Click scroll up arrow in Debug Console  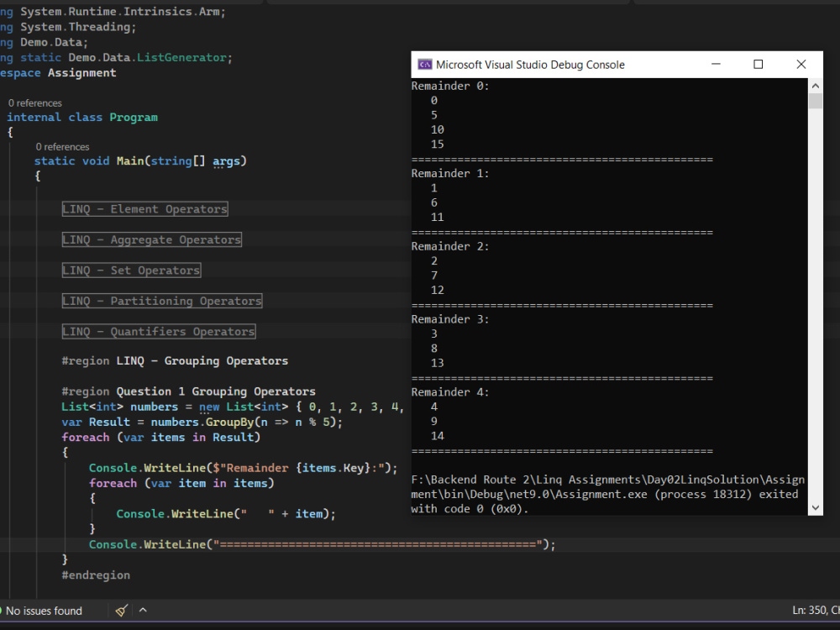click(815, 86)
